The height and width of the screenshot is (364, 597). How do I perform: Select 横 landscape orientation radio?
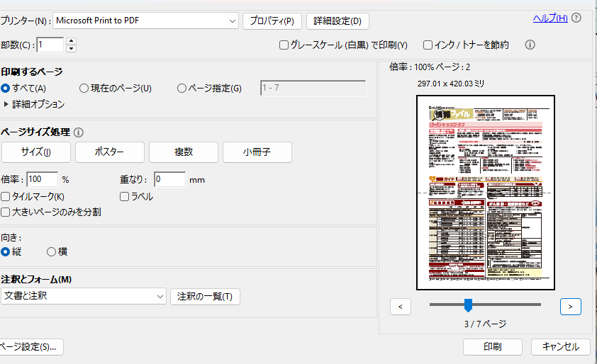pyautogui.click(x=51, y=252)
